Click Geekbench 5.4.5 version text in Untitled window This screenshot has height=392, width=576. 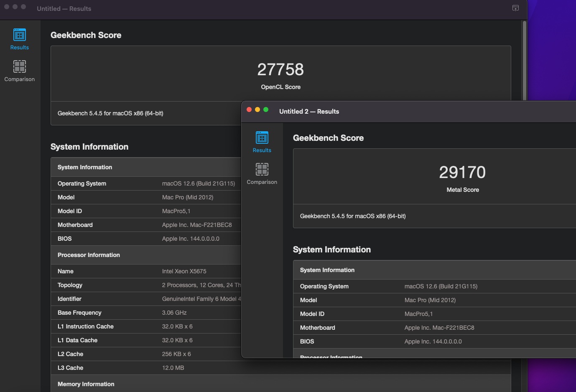coord(110,113)
